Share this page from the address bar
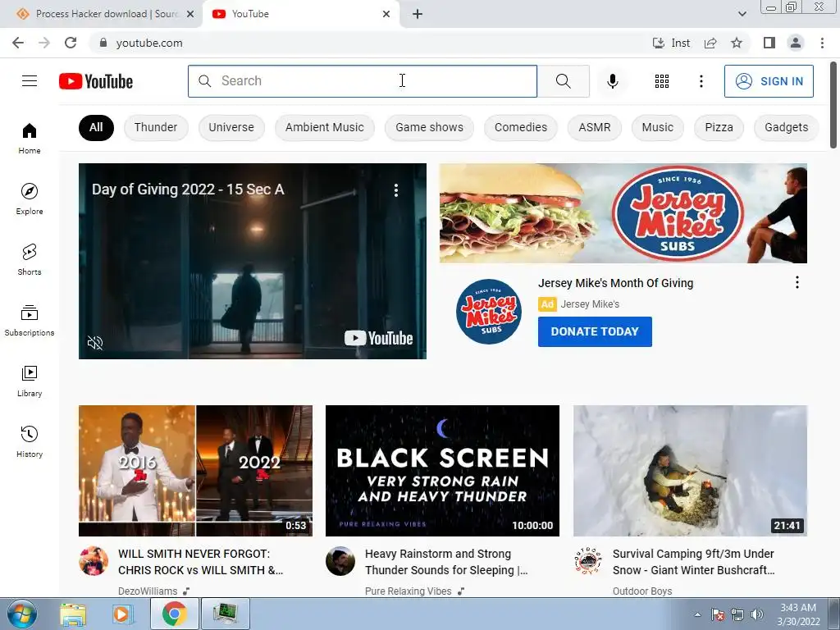Image resolution: width=840 pixels, height=630 pixels. pyautogui.click(x=710, y=43)
